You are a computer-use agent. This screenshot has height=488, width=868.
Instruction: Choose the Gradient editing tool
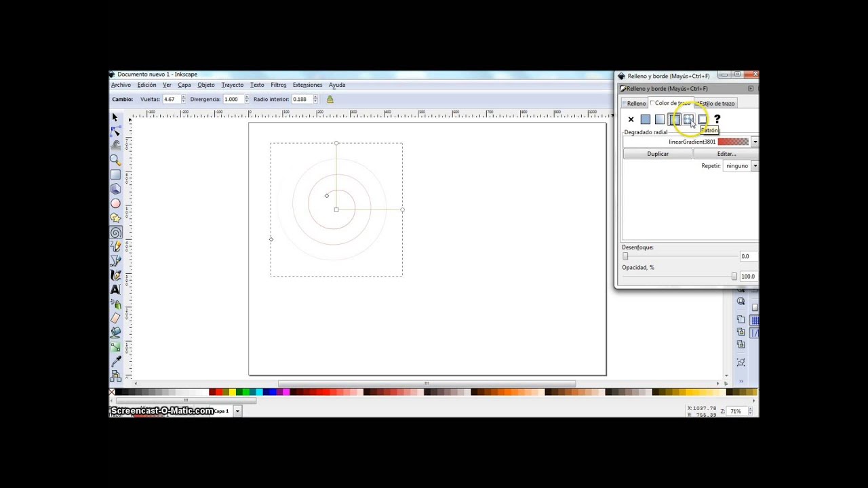pos(115,347)
